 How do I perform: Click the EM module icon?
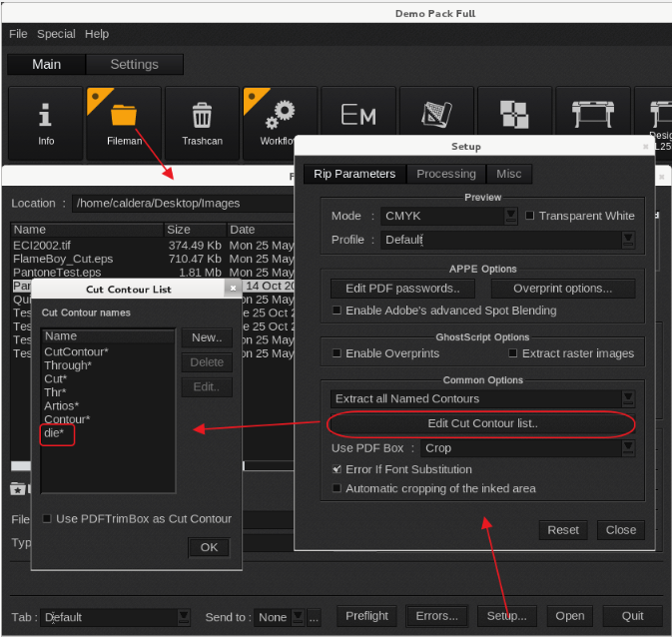tap(358, 116)
